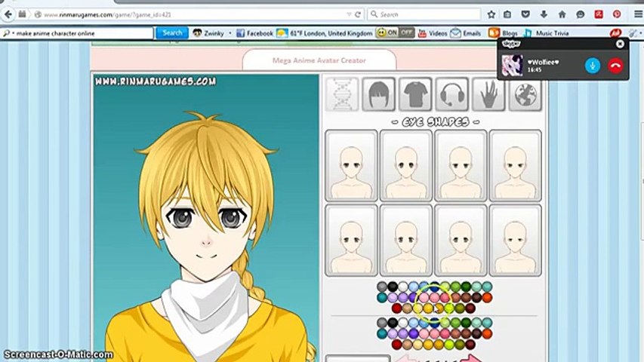
Task: Focus the Firefox Search box
Action: 424,14
